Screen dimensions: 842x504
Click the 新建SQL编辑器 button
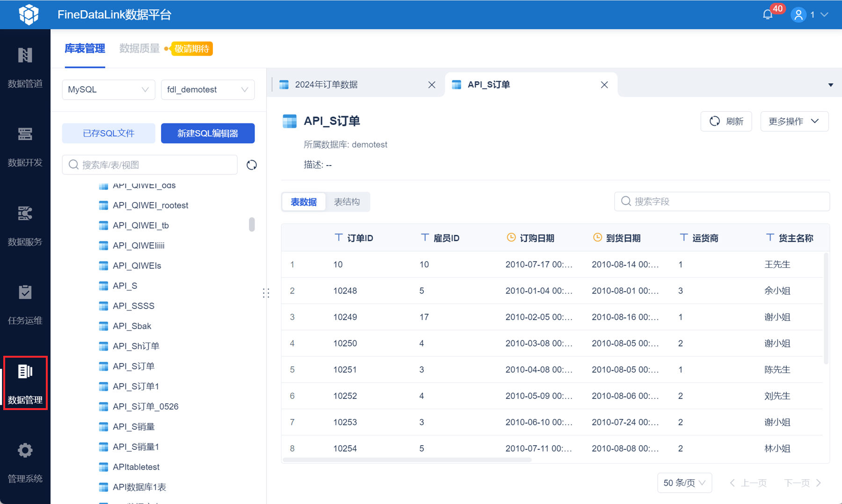[x=208, y=133]
